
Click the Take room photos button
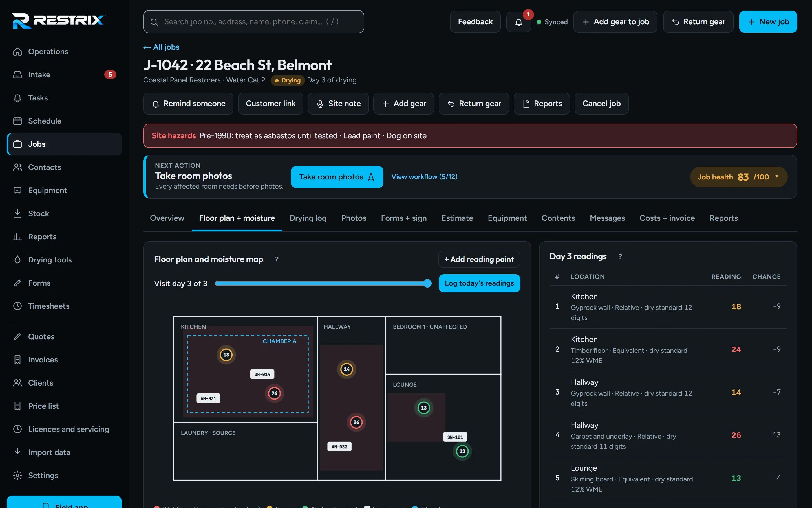[x=337, y=177]
